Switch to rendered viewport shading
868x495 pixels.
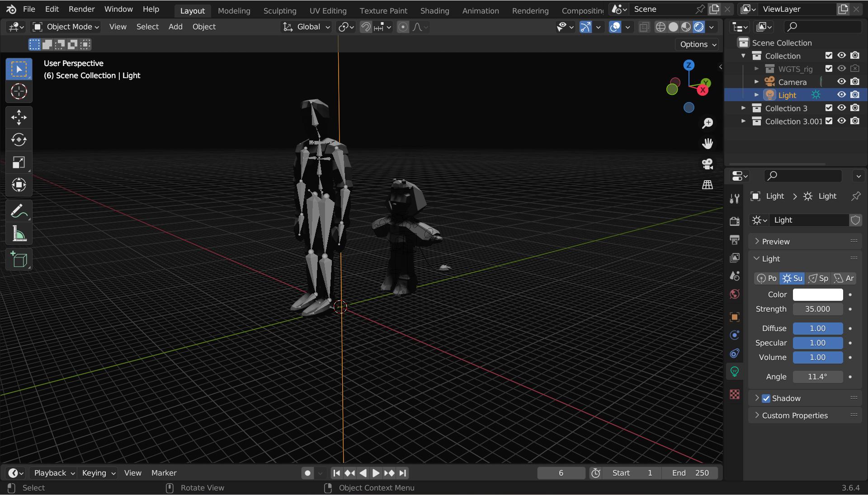[x=698, y=27]
